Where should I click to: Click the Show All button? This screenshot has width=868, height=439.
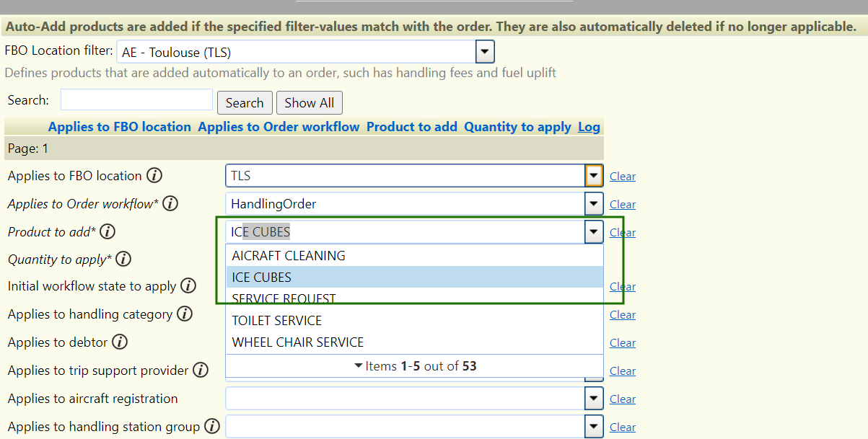click(309, 102)
